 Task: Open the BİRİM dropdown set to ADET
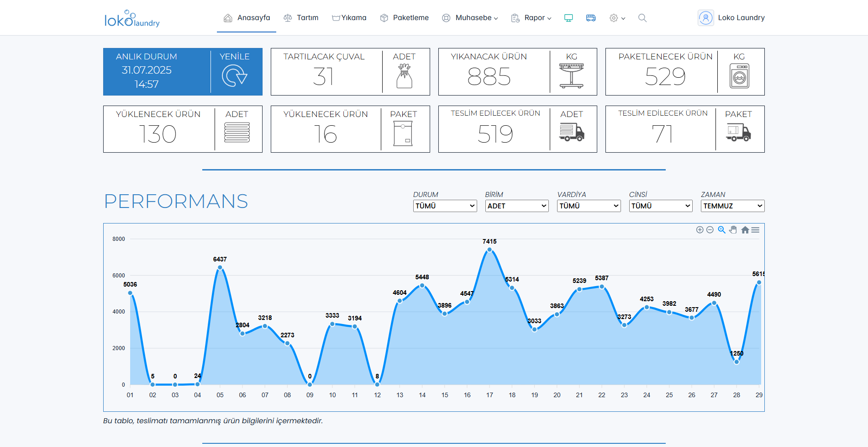516,206
